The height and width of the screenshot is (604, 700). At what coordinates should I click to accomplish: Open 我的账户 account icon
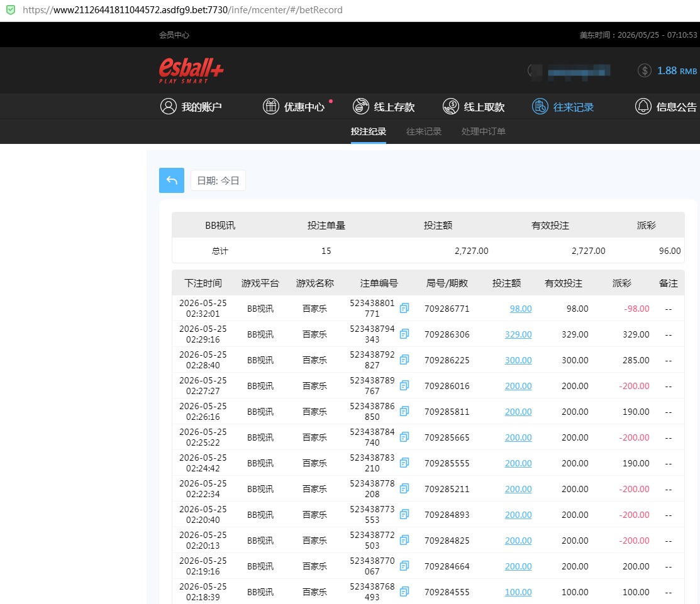[169, 107]
